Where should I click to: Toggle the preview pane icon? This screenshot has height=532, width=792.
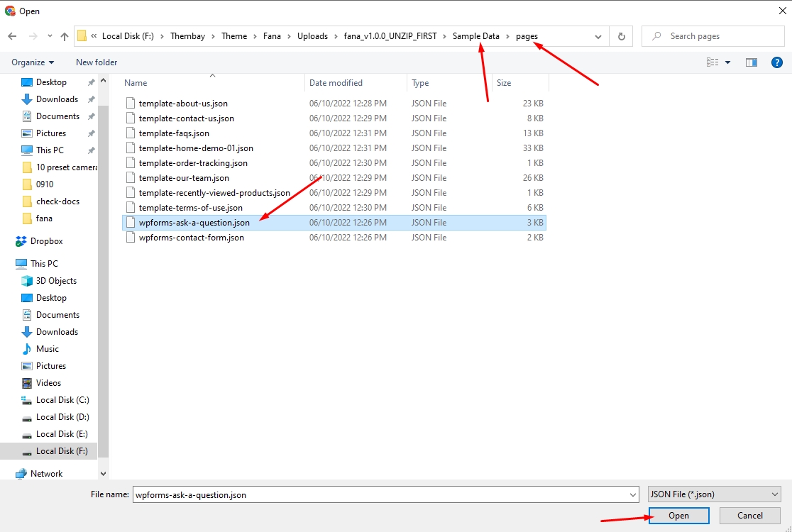752,62
